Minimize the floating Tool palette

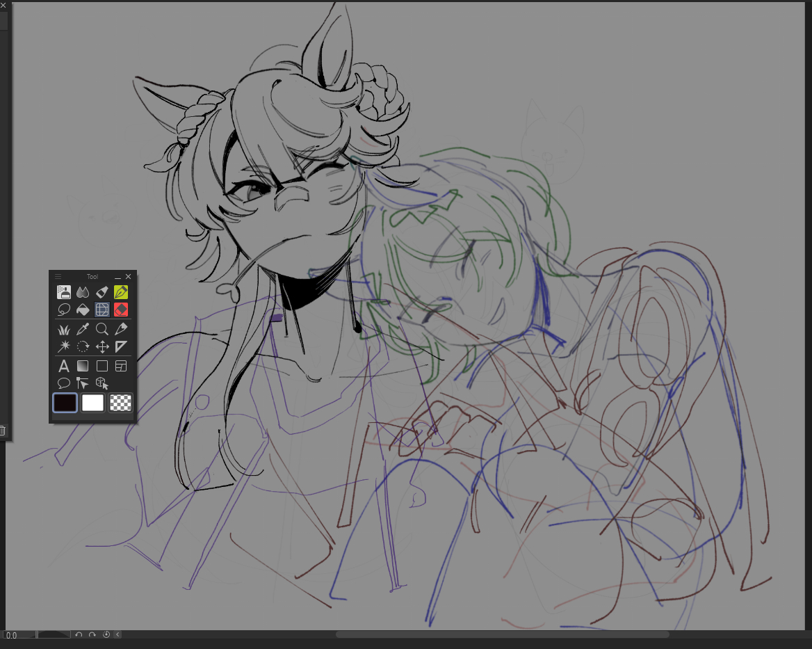(x=117, y=277)
